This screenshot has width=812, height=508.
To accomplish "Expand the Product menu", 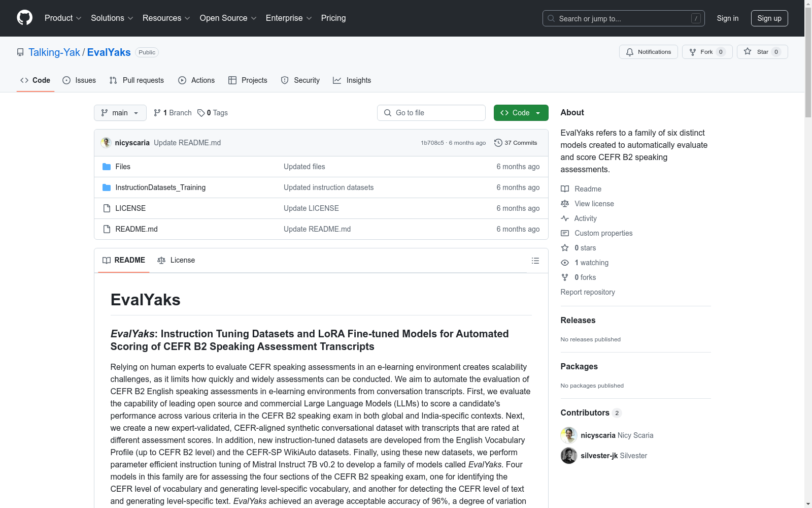I will point(63,18).
